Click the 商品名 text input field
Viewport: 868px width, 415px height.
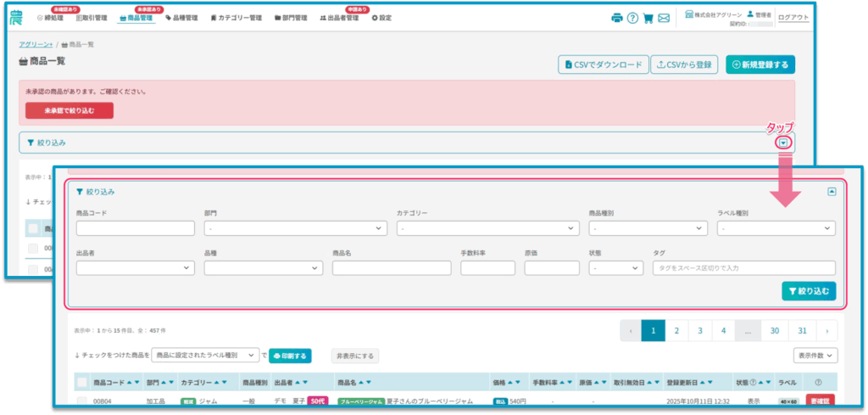click(392, 268)
